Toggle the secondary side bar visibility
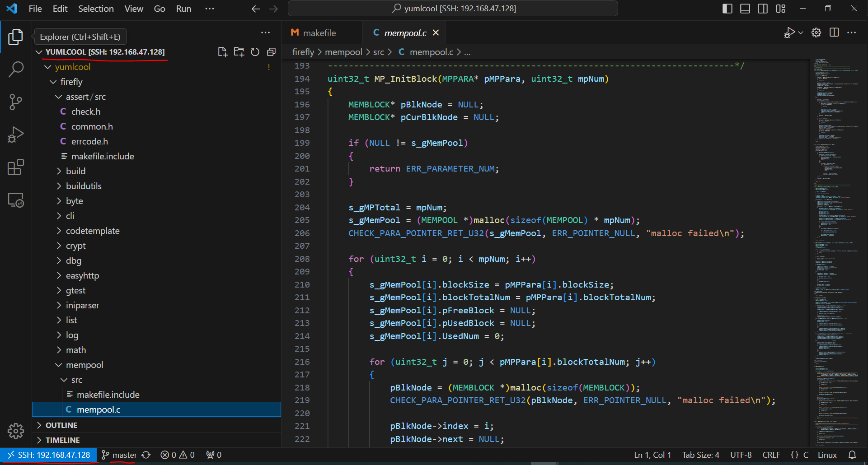 763,9
